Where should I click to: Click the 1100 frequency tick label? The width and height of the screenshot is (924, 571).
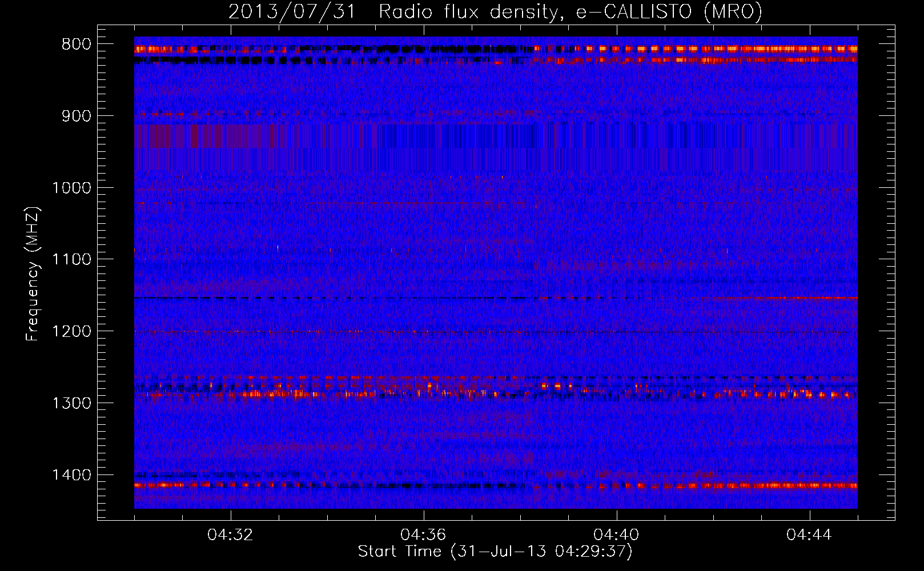coord(71,260)
